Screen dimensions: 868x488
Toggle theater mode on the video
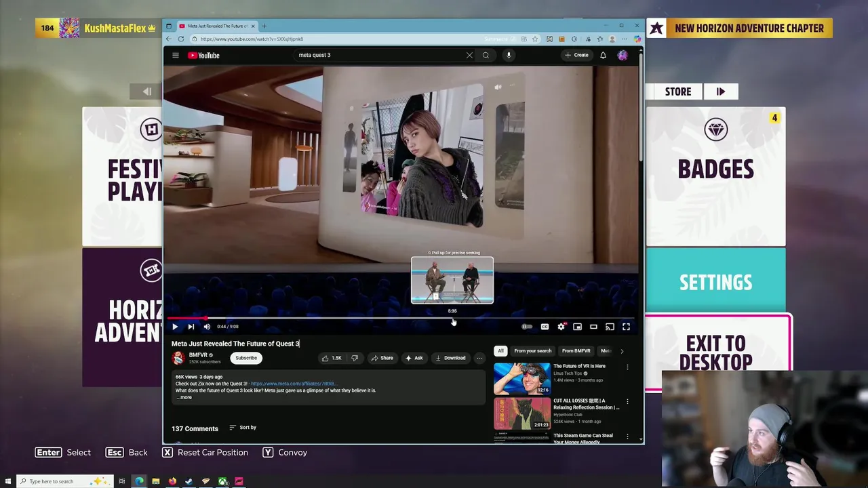pyautogui.click(x=593, y=327)
